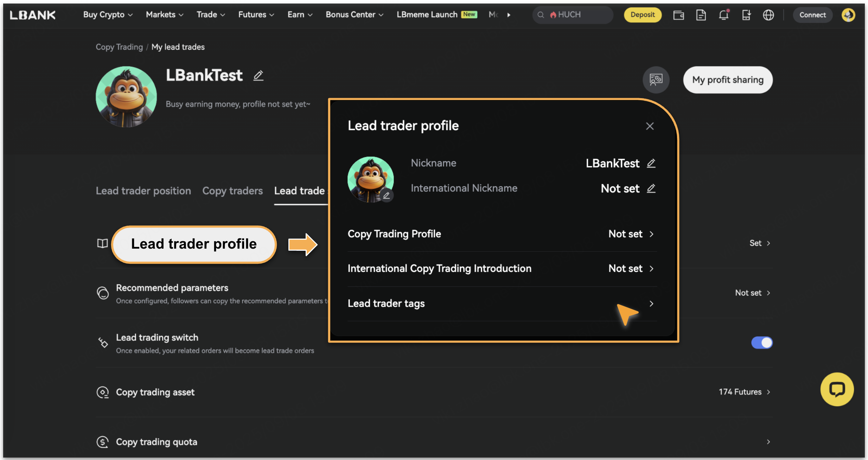Viewport: 868px width, 460px height.
Task: Click the HUCH search field
Action: click(577, 15)
